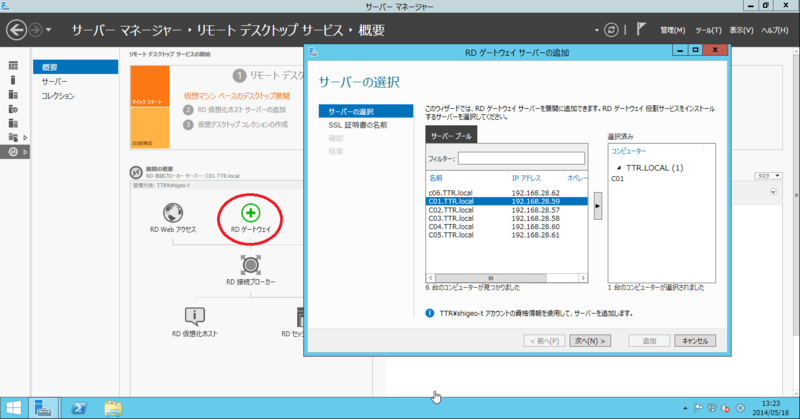800x419 pixels.
Task: Click server pool scrollbar left arrow
Action: (431, 278)
